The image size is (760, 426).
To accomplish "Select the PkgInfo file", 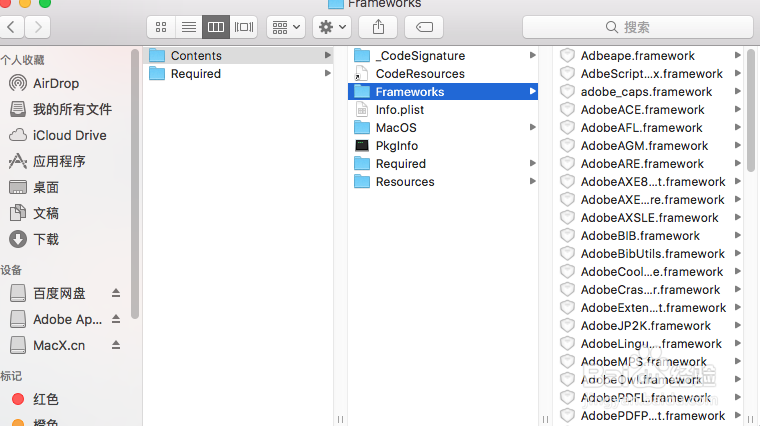I will pyautogui.click(x=443, y=145).
